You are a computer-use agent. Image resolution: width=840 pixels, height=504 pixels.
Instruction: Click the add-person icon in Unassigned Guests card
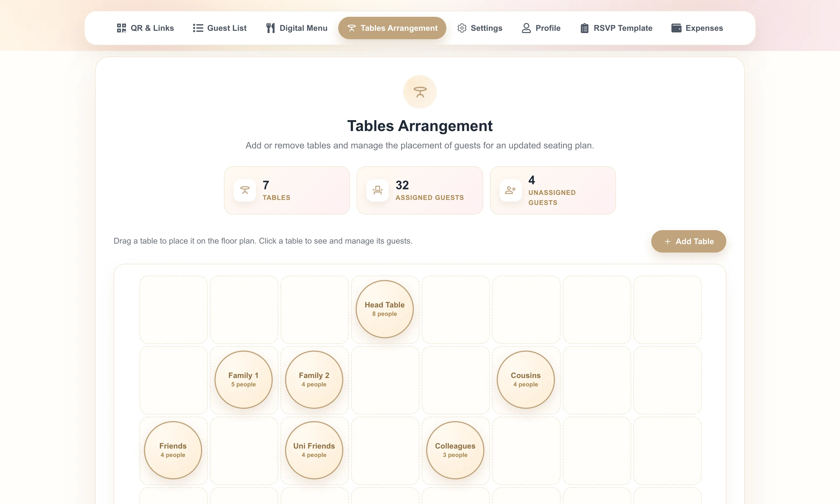click(x=510, y=190)
